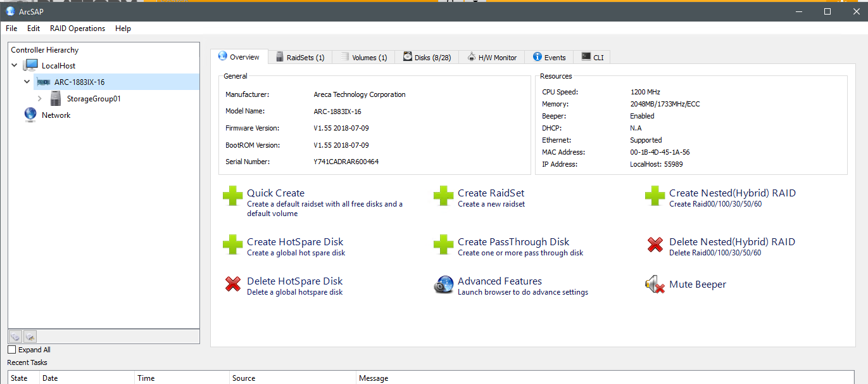
Task: Go to the H/W Monitor tab
Action: [x=492, y=57]
